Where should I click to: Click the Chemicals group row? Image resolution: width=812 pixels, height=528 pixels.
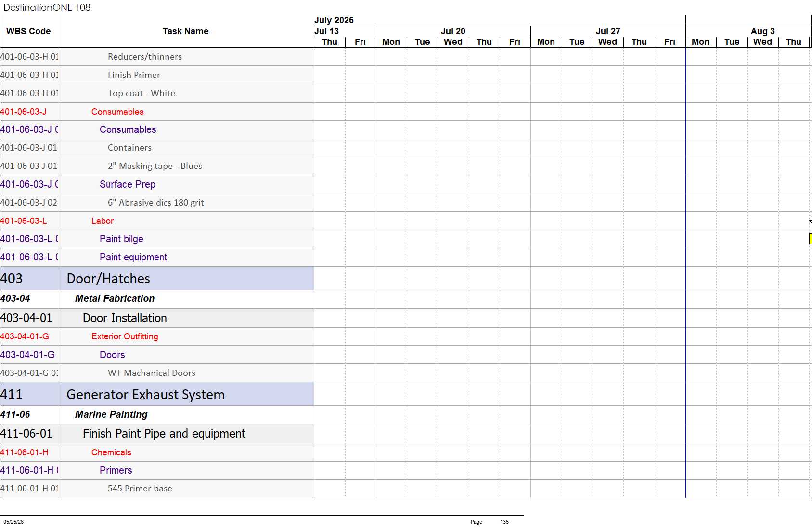[111, 452]
